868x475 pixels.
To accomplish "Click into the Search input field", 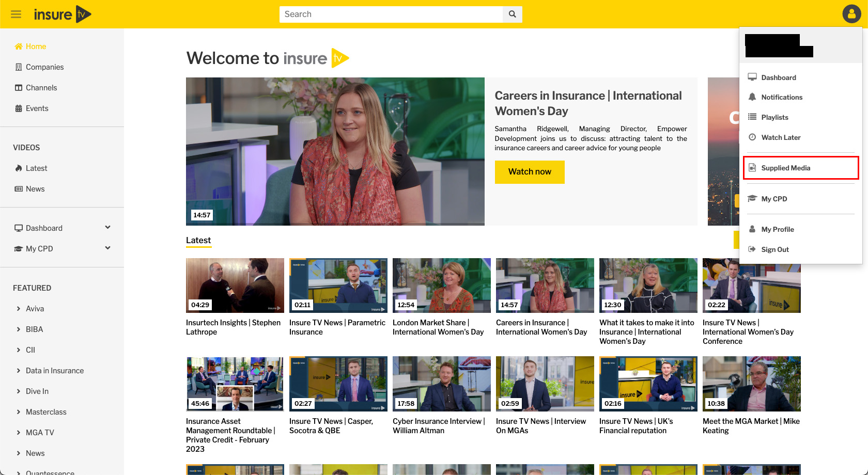I will [x=391, y=14].
